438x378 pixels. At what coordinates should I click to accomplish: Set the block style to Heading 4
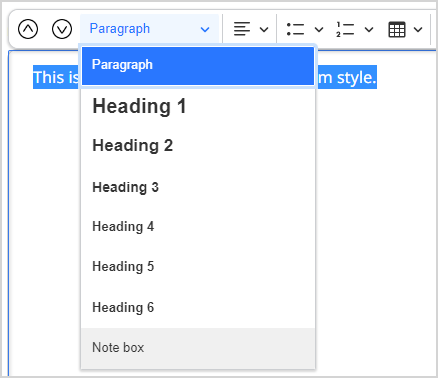pyautogui.click(x=198, y=227)
